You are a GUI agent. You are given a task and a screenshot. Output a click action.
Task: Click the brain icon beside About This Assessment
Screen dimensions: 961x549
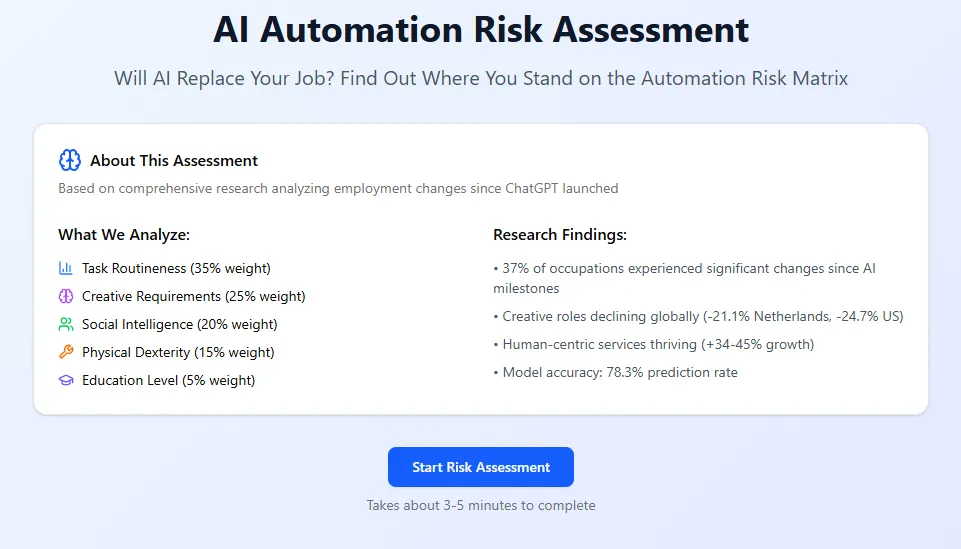pos(69,160)
